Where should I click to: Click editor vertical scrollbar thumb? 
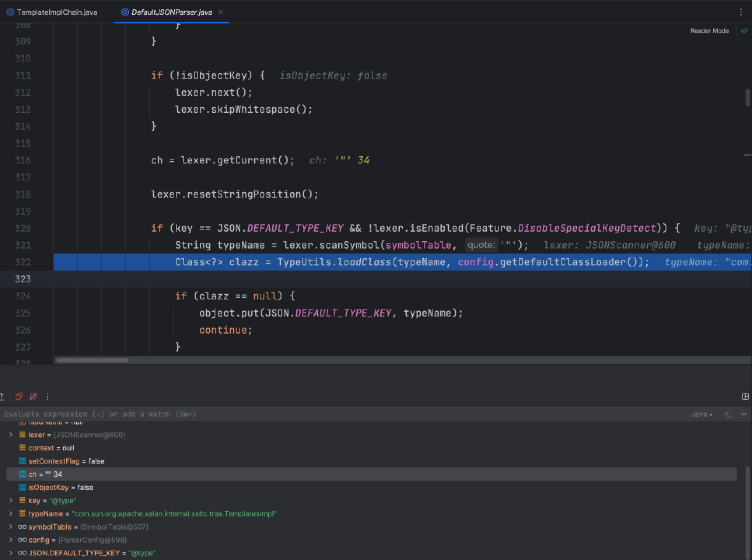click(x=747, y=97)
